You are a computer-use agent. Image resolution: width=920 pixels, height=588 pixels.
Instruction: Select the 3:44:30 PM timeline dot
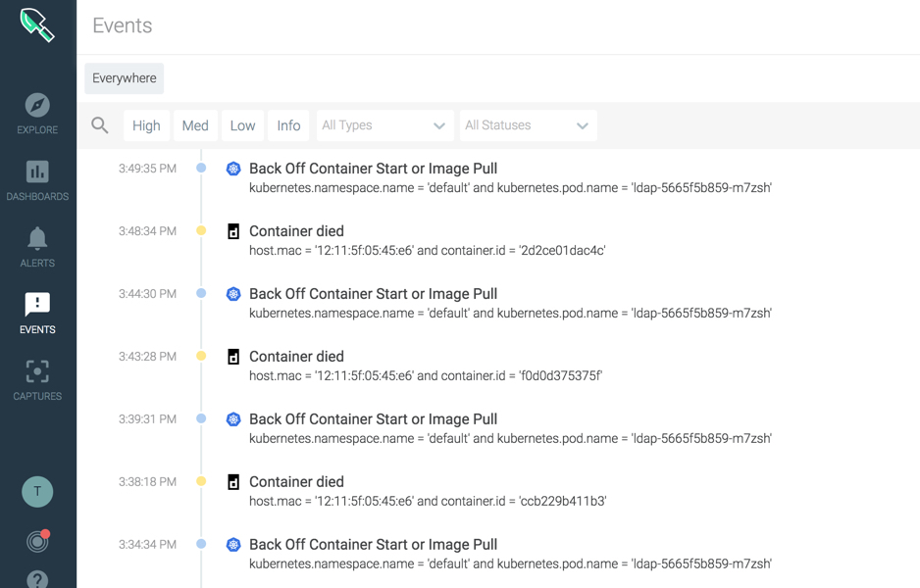[x=201, y=293]
